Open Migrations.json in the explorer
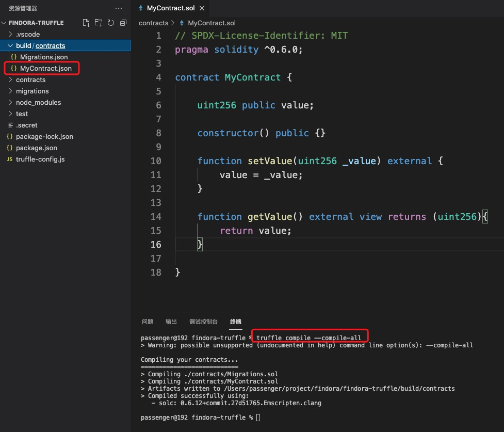The width and height of the screenshot is (504, 432). pyautogui.click(x=44, y=57)
